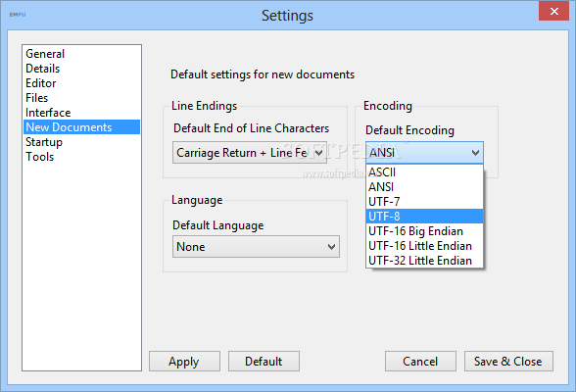Open the Editor settings category

pos(81,83)
